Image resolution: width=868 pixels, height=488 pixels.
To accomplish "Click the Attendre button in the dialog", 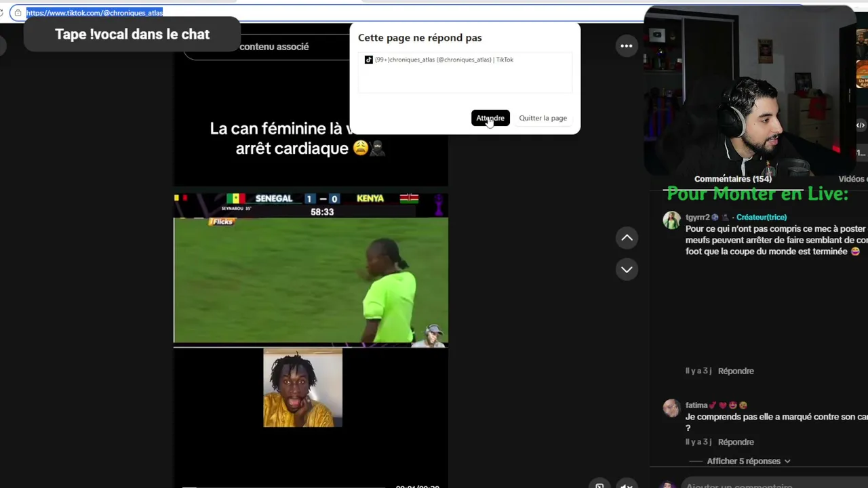I will pyautogui.click(x=490, y=118).
